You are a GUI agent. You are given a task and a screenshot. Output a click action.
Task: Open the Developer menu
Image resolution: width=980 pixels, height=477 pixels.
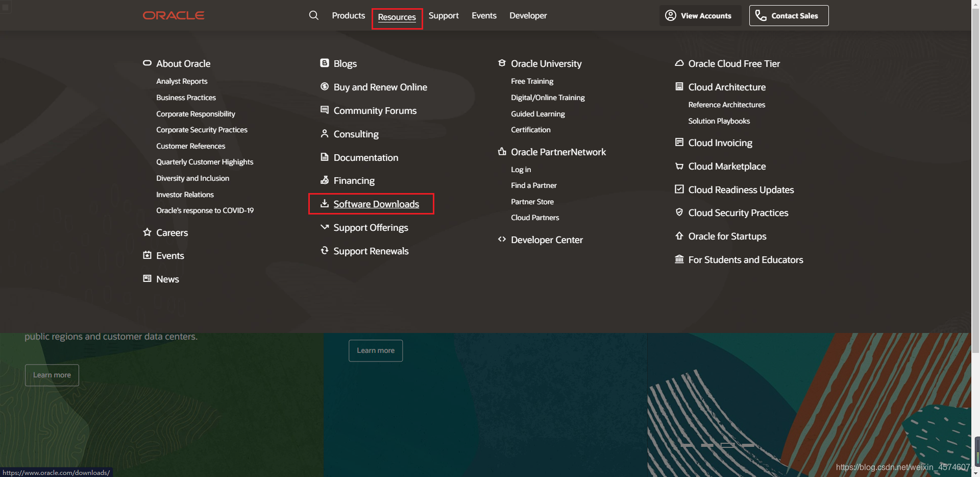click(528, 15)
